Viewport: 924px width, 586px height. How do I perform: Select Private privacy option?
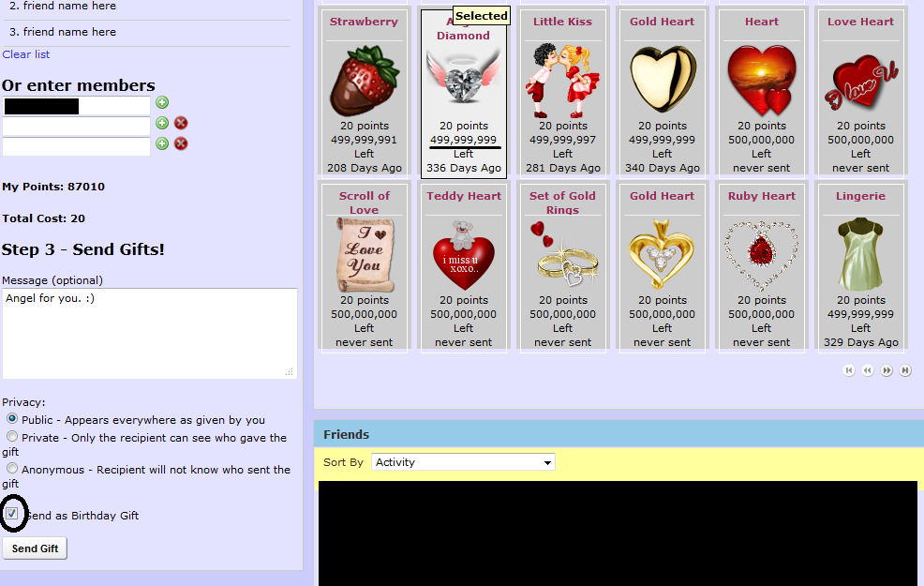pyautogui.click(x=12, y=436)
